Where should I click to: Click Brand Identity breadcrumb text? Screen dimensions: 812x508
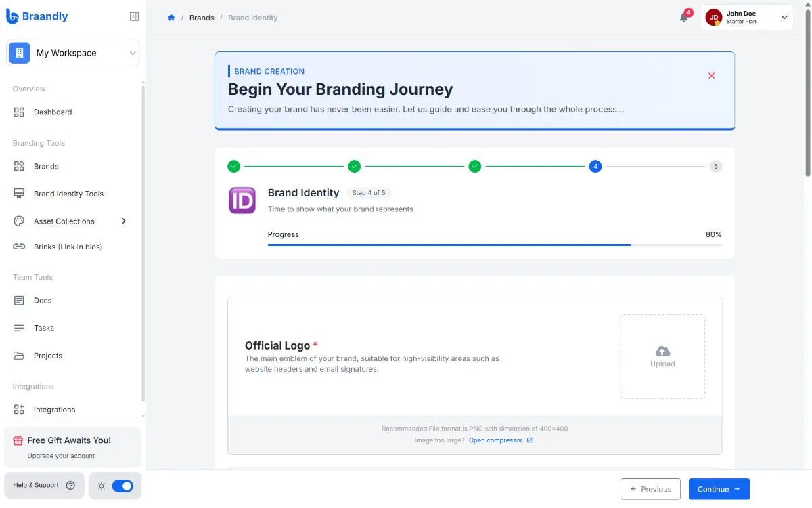(x=253, y=18)
